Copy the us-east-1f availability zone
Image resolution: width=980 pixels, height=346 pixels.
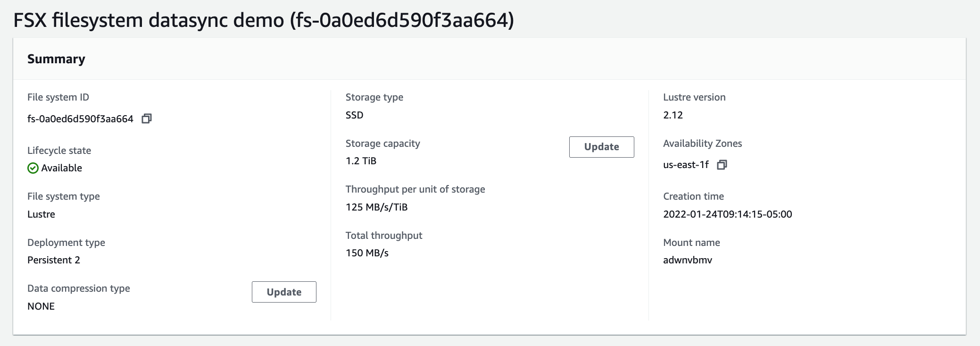point(722,165)
